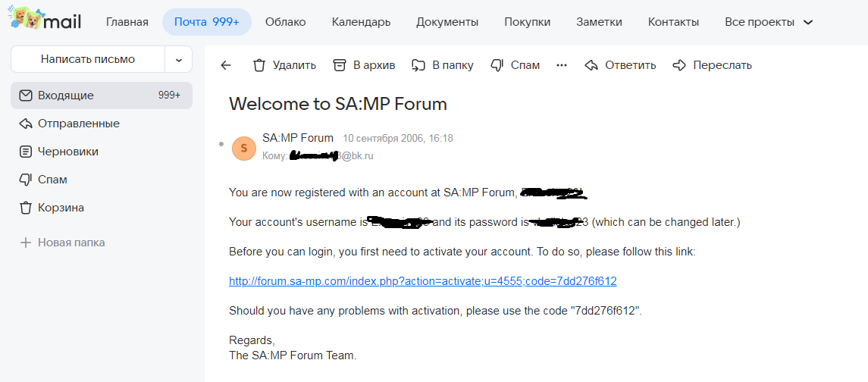
Task: Select the 'Черновики' drafts folder
Action: click(68, 152)
